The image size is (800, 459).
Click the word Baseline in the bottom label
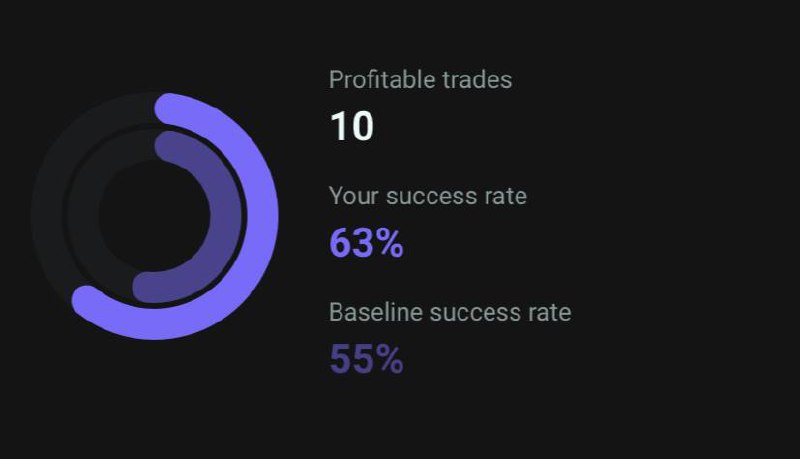point(377,312)
